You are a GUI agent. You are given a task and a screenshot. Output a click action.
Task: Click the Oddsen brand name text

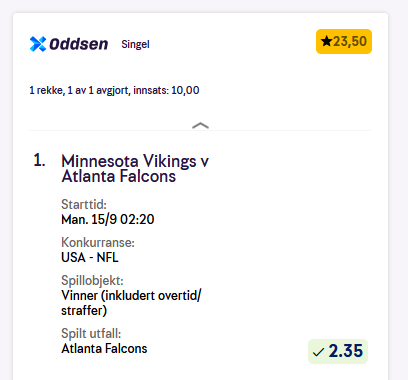point(79,44)
